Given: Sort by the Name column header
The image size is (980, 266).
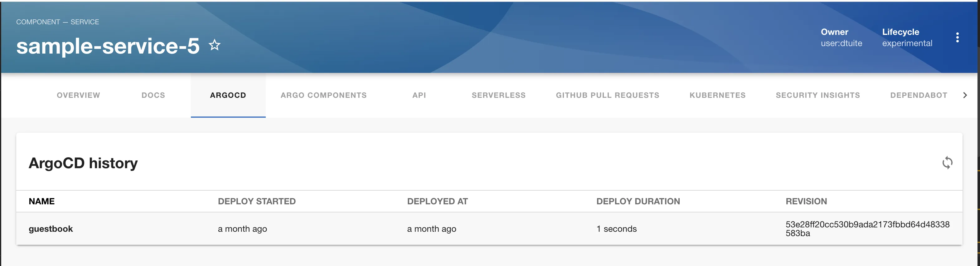Looking at the screenshot, I should [x=41, y=202].
